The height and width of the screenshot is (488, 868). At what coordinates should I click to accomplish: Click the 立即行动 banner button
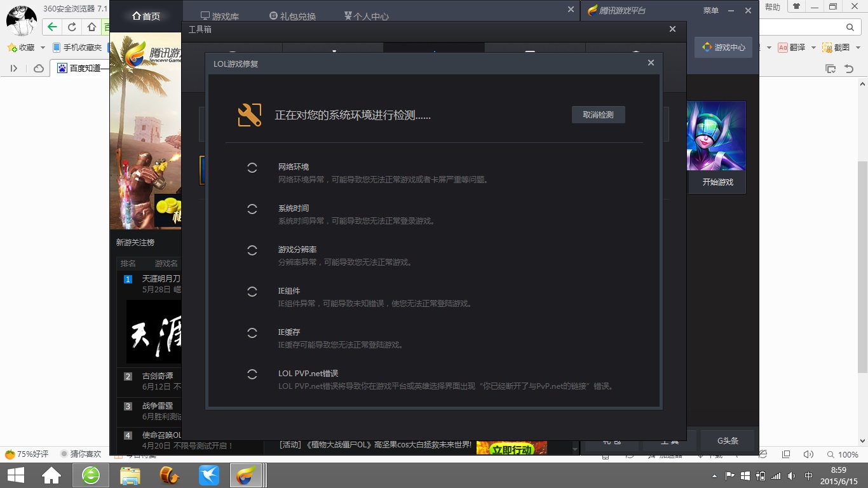(x=512, y=448)
